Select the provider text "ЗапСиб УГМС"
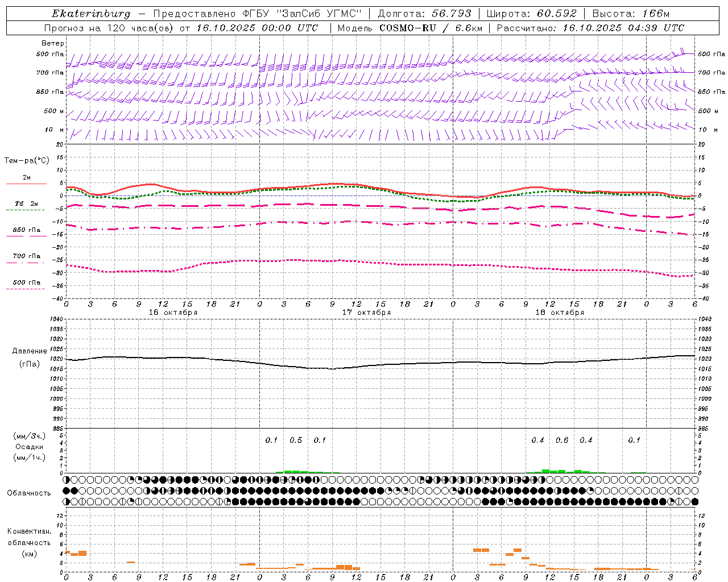 pos(318,14)
